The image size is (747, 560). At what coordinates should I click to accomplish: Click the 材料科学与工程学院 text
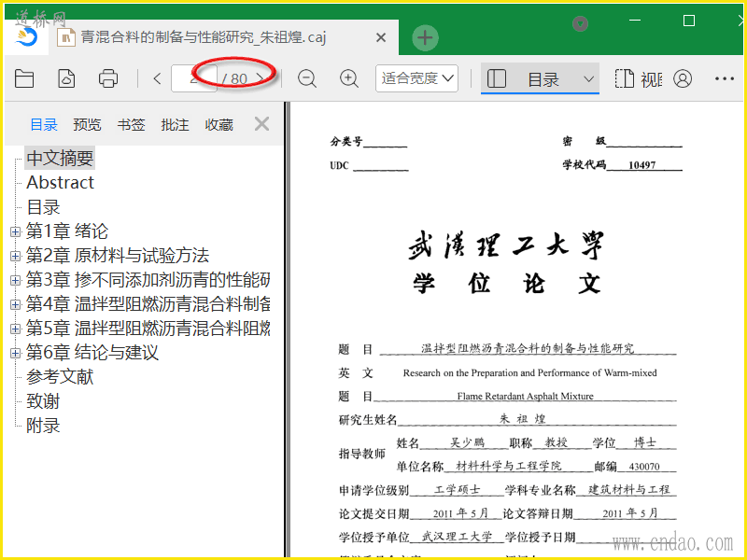point(508,466)
